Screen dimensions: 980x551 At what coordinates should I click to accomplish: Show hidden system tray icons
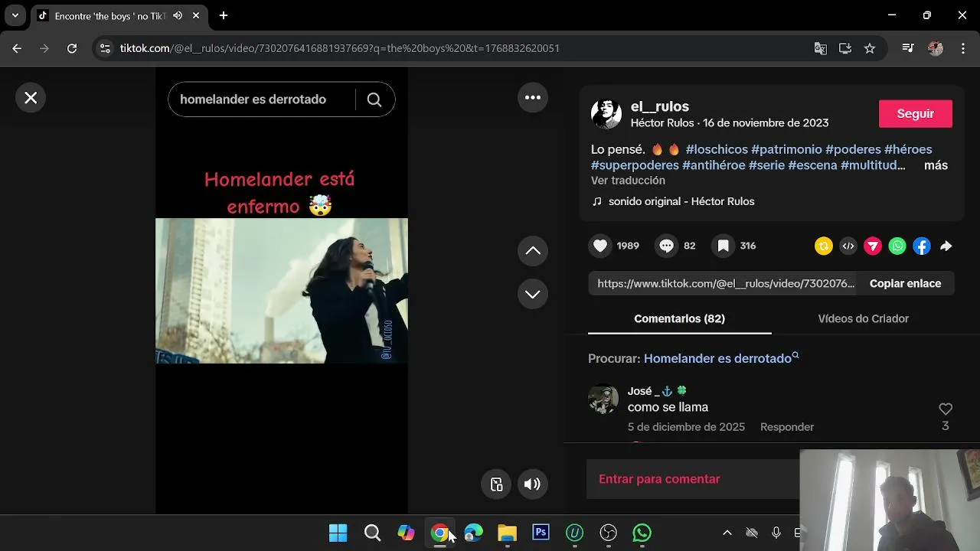[727, 533]
